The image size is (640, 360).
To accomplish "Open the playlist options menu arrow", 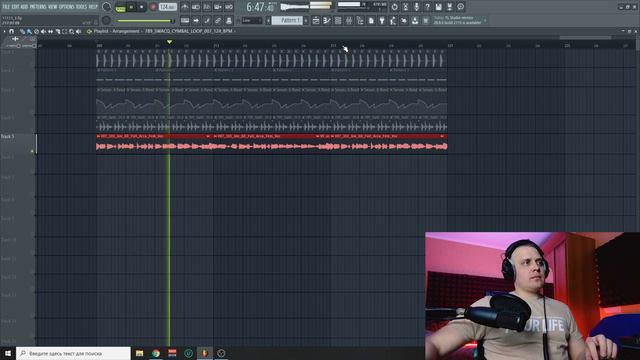I will (x=4, y=31).
